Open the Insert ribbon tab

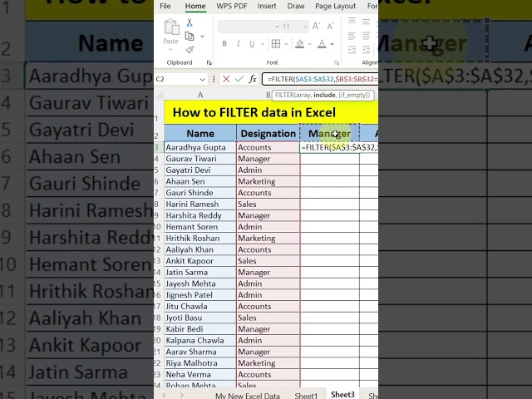pos(267,6)
